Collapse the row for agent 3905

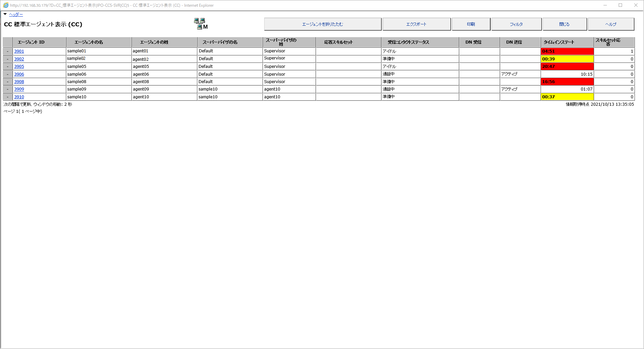tap(8, 67)
